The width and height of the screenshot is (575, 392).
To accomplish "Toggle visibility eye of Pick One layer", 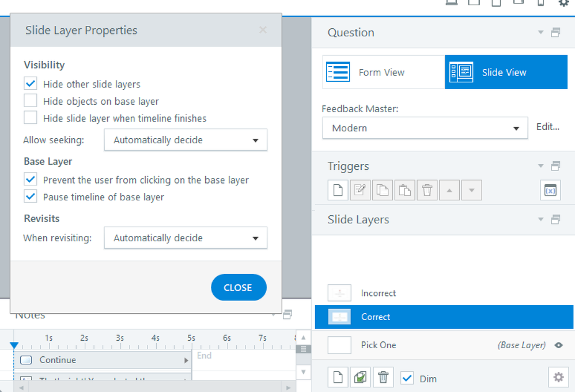I will [558, 345].
